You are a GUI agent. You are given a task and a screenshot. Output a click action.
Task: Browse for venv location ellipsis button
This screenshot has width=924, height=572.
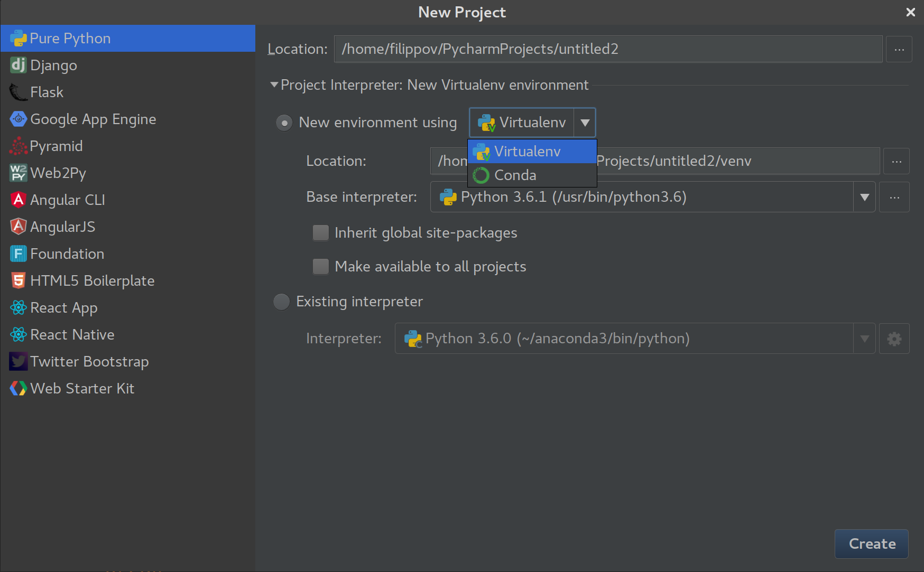897,161
